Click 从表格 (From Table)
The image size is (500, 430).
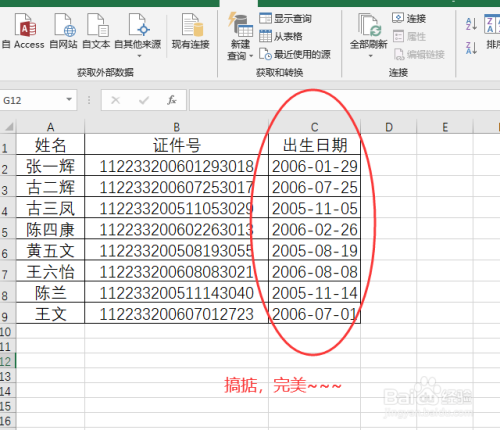tap(281, 36)
